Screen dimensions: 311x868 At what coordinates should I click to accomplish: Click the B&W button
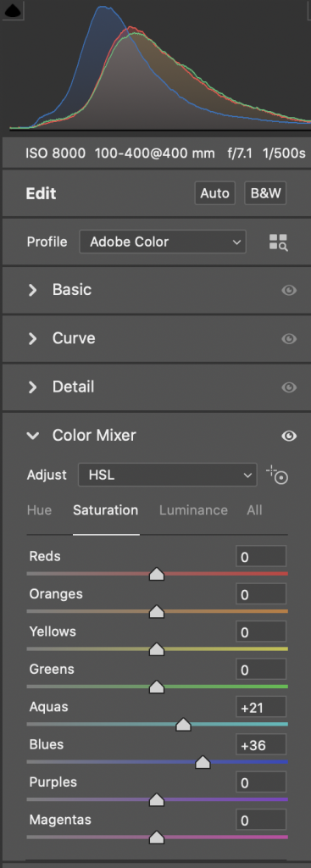coord(265,193)
